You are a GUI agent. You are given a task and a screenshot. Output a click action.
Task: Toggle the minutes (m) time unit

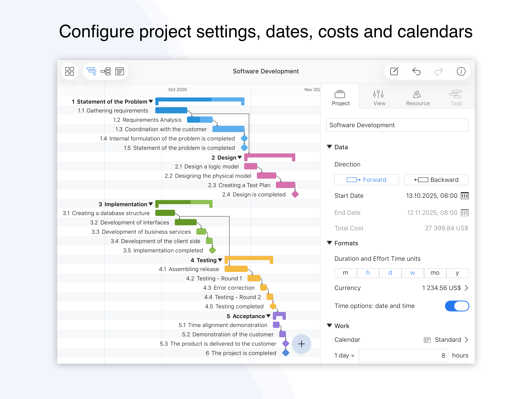coord(345,273)
